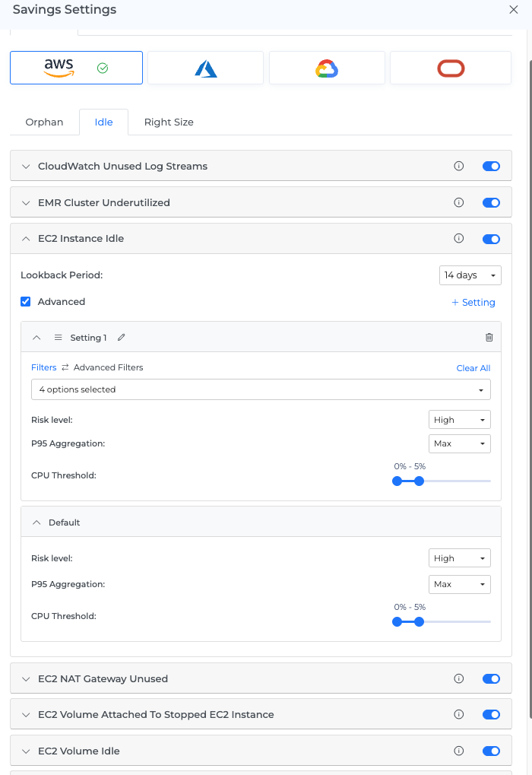Close the Savings Settings panel
Image resolution: width=532 pixels, height=775 pixels.
click(x=513, y=9)
